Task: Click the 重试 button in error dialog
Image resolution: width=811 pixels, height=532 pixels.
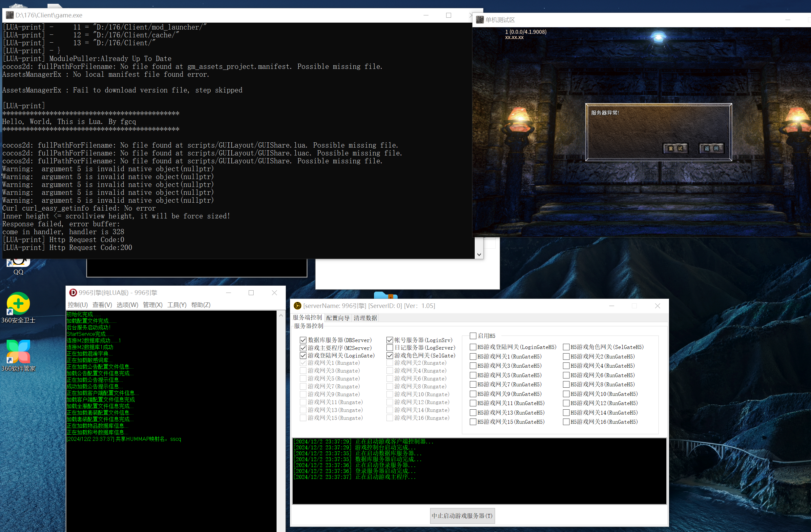Action: tap(676, 148)
